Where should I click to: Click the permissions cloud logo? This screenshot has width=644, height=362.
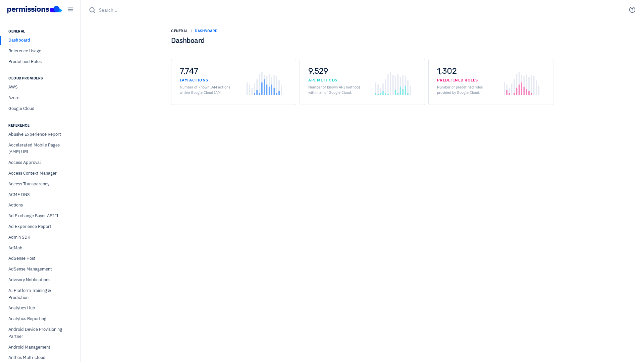point(34,9)
